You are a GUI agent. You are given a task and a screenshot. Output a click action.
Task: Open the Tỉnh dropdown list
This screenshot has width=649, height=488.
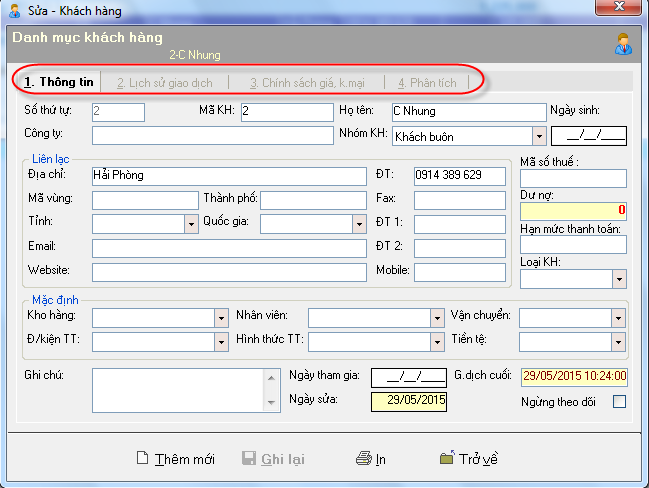[x=191, y=224]
